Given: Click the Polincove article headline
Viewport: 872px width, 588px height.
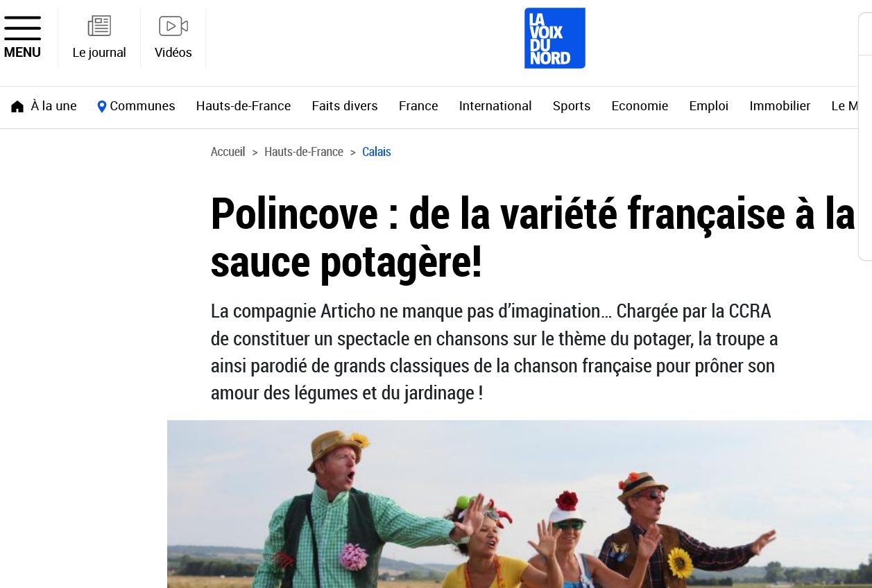Looking at the screenshot, I should [x=533, y=238].
